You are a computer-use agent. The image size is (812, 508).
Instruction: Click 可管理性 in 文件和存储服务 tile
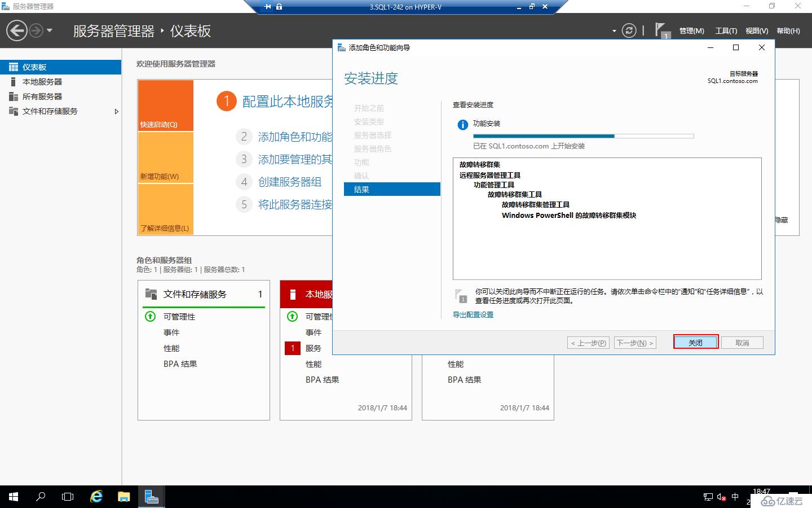[179, 317]
